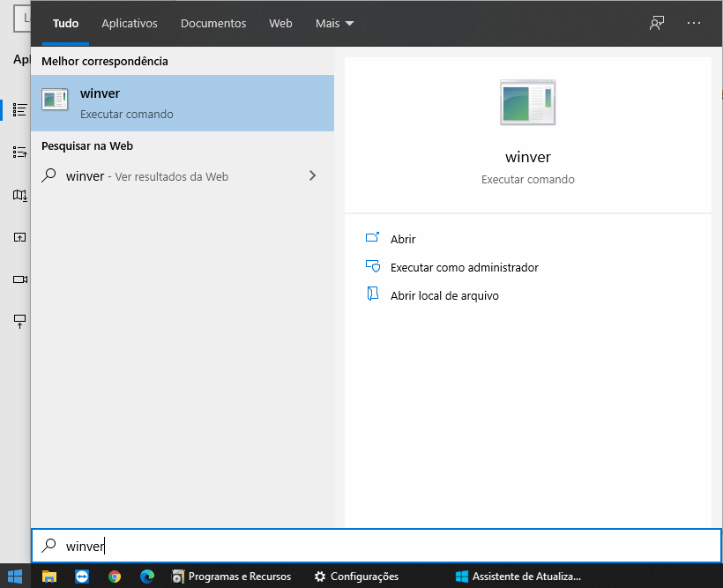Switch to Programas e Recursos window
Screen dimensions: 723x588
[x=232, y=577]
